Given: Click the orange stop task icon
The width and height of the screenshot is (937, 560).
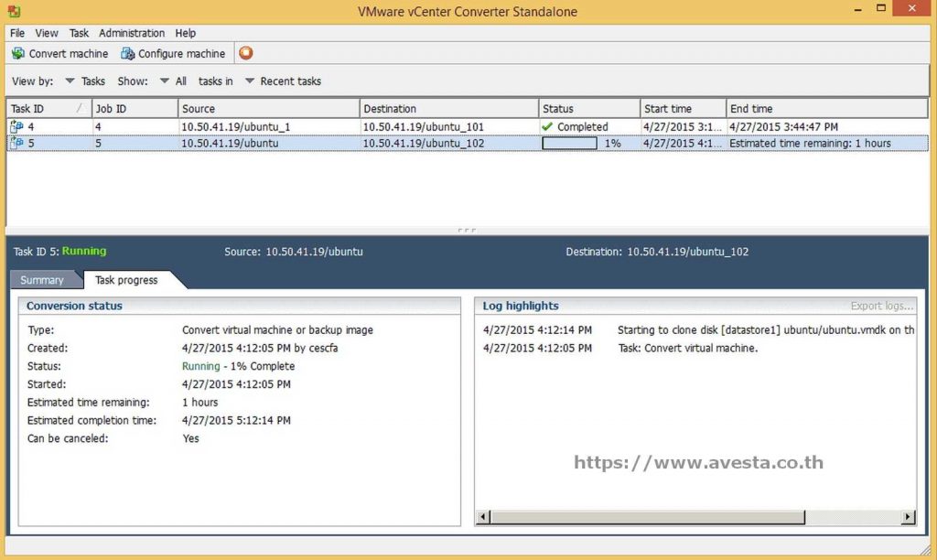Looking at the screenshot, I should pos(245,52).
